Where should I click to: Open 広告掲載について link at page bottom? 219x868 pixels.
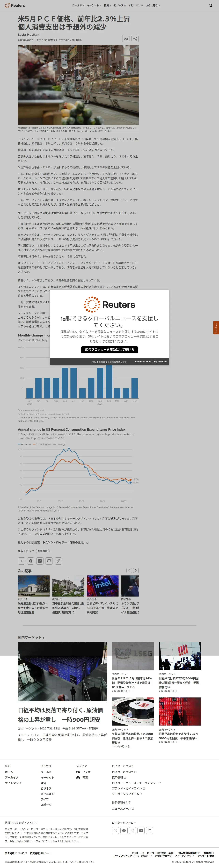tap(16, 853)
